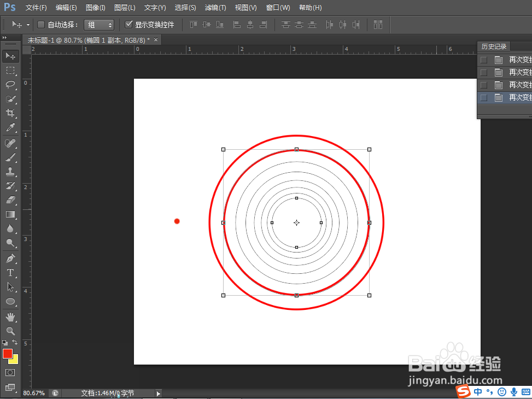Click align horizontal centers icon
Viewport: 532px width, 399px height.
click(x=250, y=25)
